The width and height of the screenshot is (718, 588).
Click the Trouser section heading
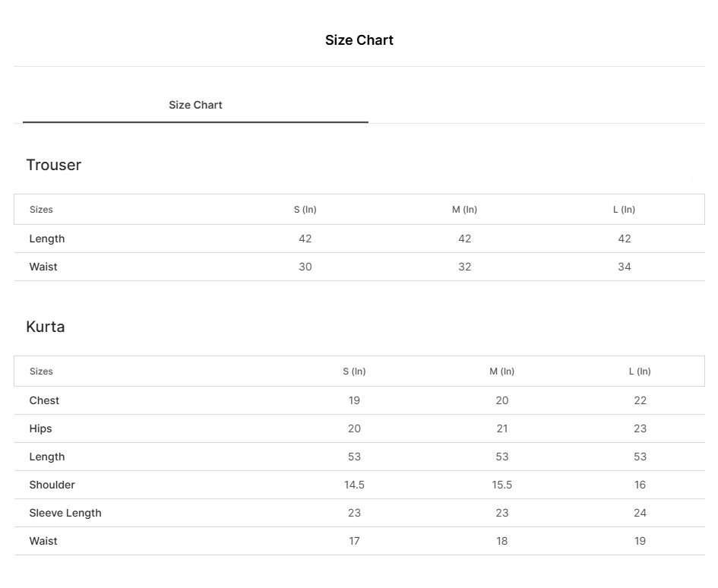(x=53, y=165)
